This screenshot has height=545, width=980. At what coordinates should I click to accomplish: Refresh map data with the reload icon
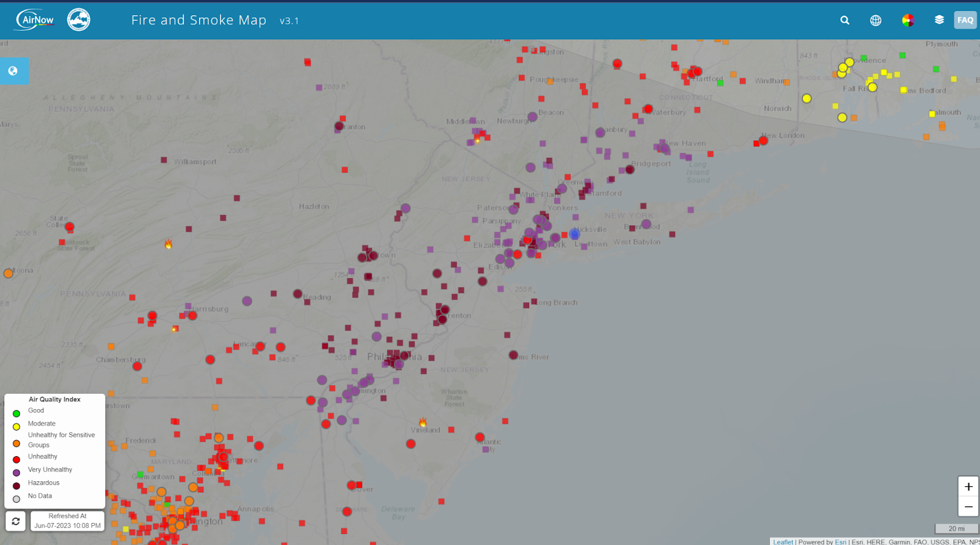[16, 521]
